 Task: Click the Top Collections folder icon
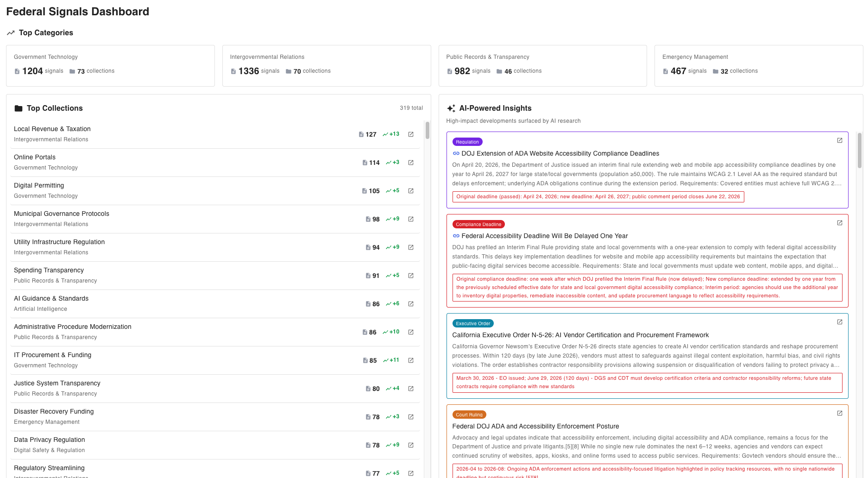tap(19, 108)
